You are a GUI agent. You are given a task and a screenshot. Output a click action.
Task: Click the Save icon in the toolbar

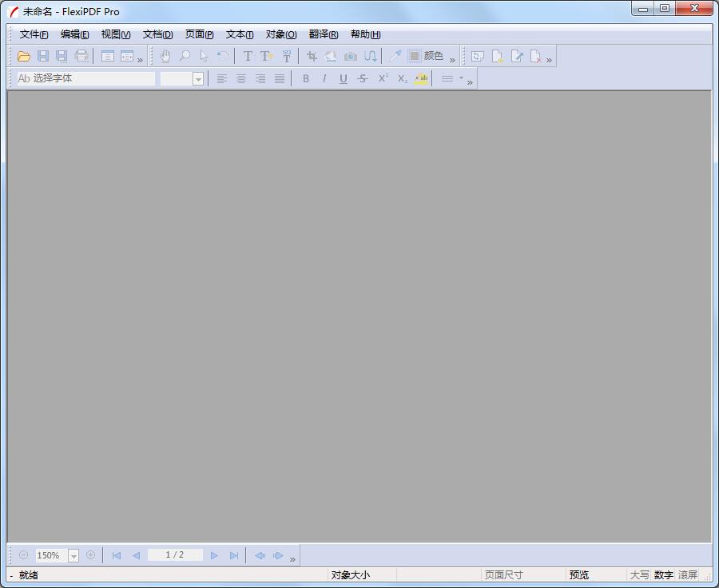point(42,56)
